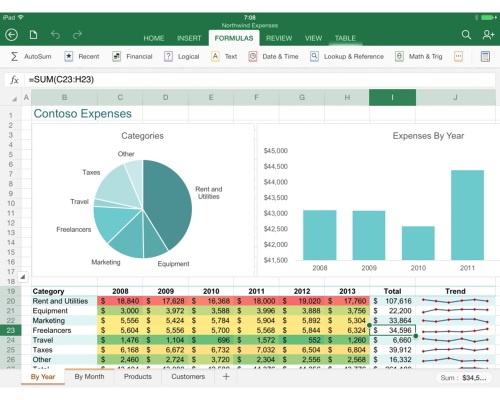Tap the 2010 bar in Expenses chart
The image size is (500, 400).
tap(418, 243)
